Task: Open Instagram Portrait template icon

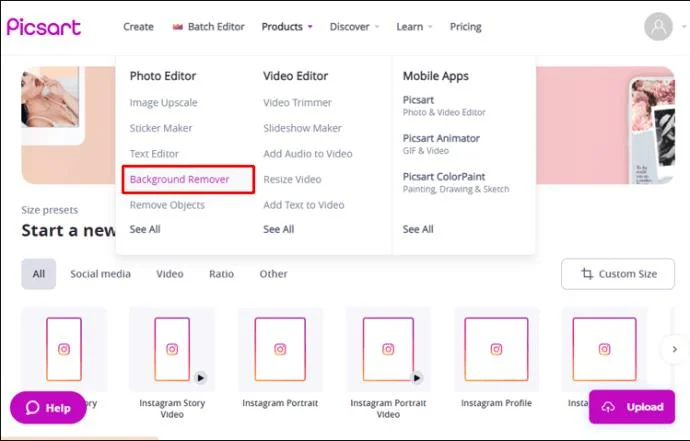Action: (x=280, y=349)
